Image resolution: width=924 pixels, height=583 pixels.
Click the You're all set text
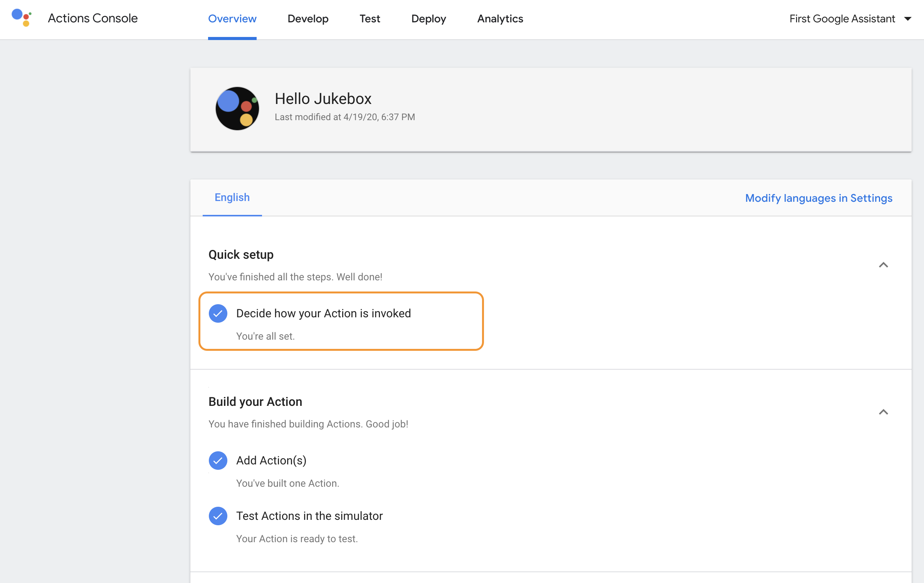click(x=265, y=336)
